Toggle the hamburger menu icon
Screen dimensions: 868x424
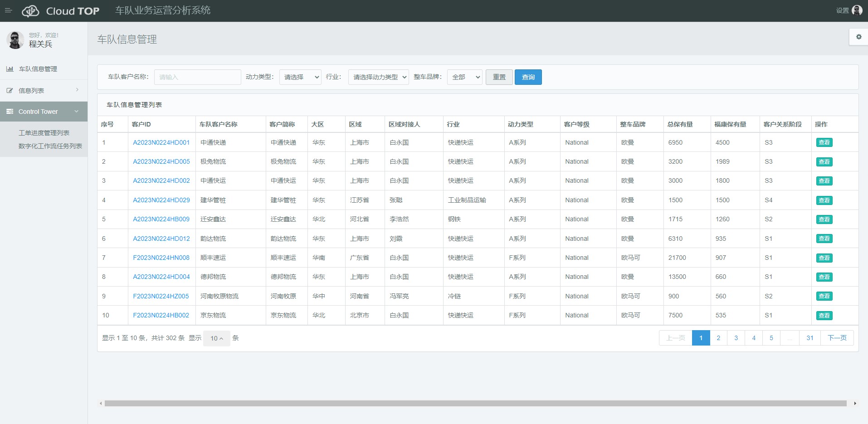8,10
